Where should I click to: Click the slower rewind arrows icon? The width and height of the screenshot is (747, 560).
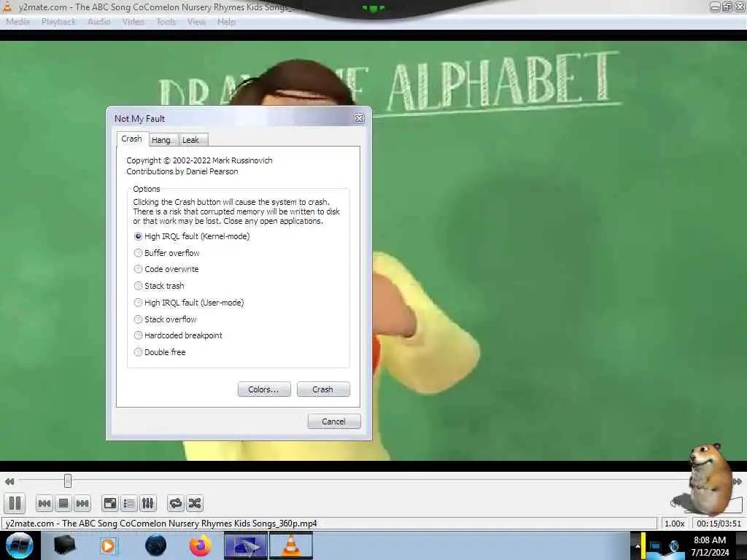point(9,481)
